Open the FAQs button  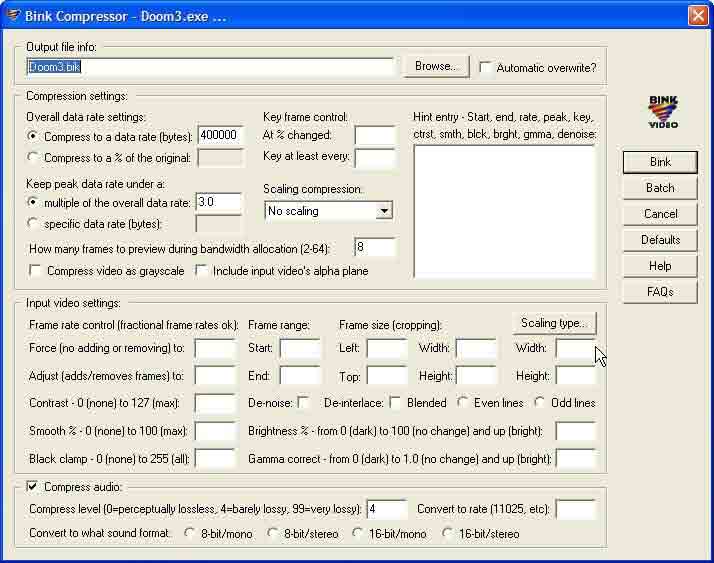659,292
